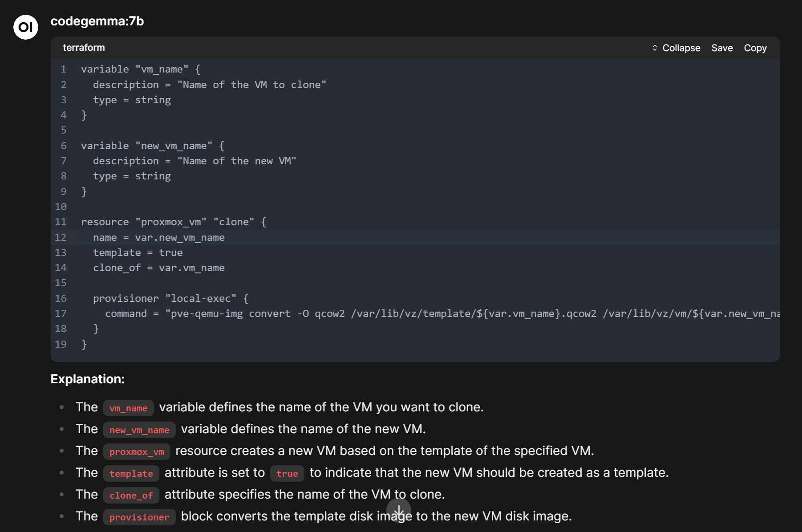Viewport: 802px width, 532px height.
Task: Click the proxmox_vm inline code tag
Action: pyautogui.click(x=137, y=452)
